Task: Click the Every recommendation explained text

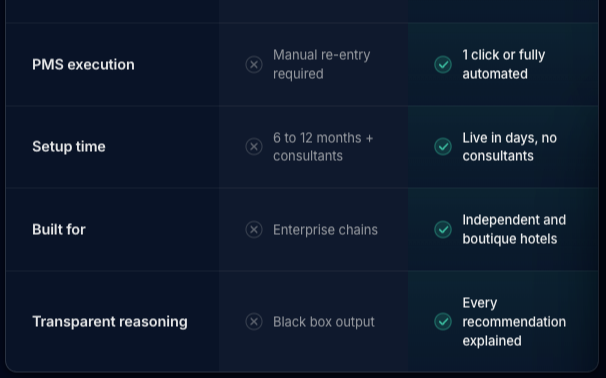Action: point(514,322)
